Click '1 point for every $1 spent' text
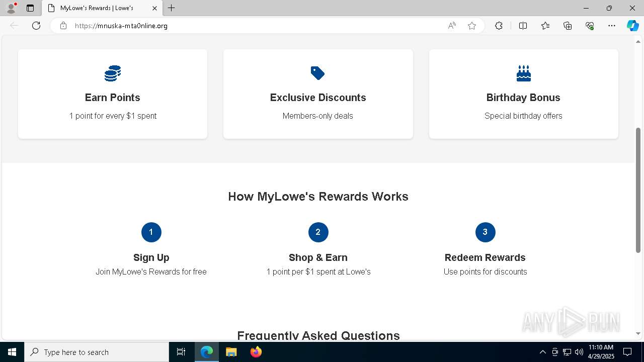This screenshot has width=644, height=362. tap(113, 116)
